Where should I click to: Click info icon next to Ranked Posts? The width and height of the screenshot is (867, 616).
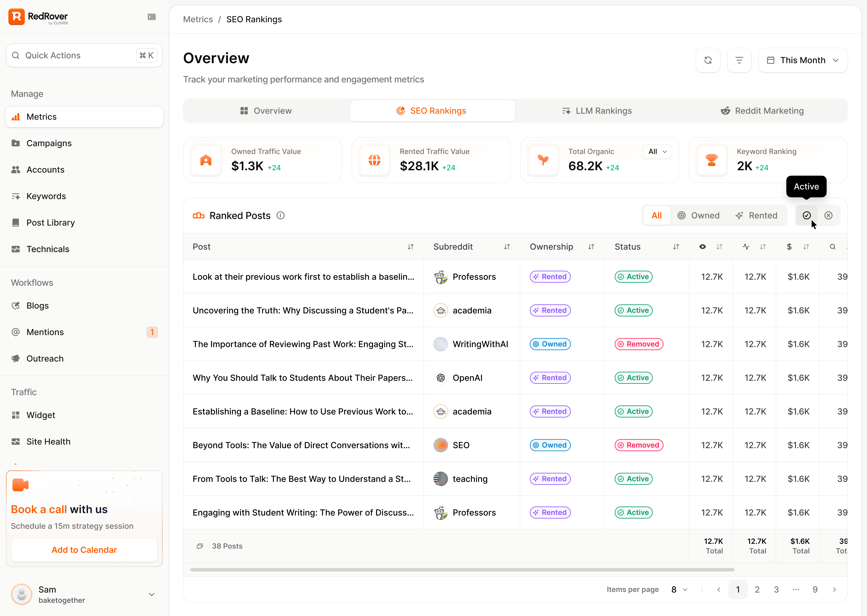point(281,216)
